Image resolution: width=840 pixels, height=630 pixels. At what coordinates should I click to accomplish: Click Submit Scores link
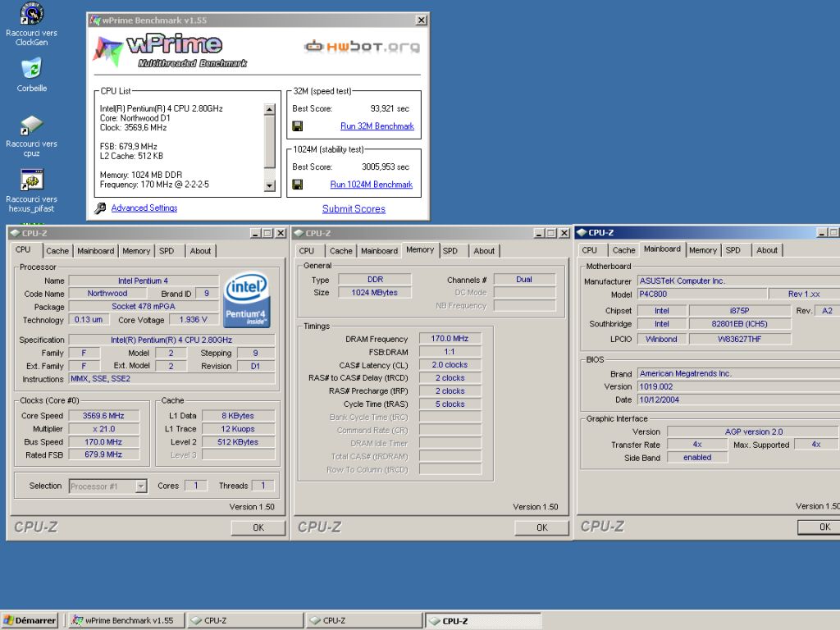pos(354,209)
